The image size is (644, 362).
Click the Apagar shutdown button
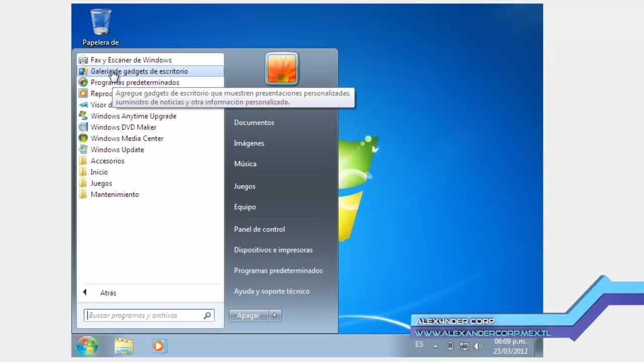coord(249,315)
